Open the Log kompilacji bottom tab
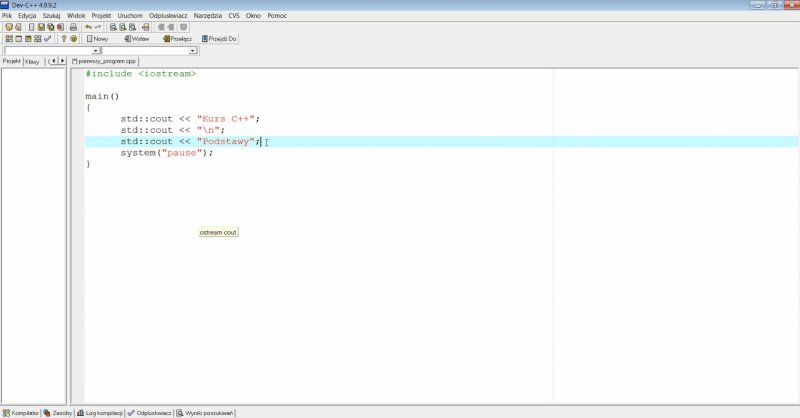 [99, 412]
